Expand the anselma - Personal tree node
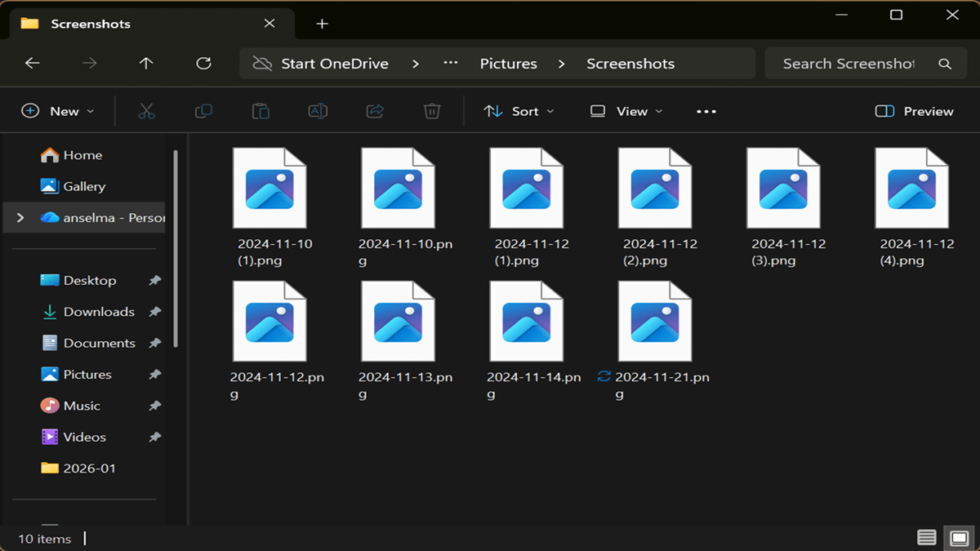 click(20, 218)
